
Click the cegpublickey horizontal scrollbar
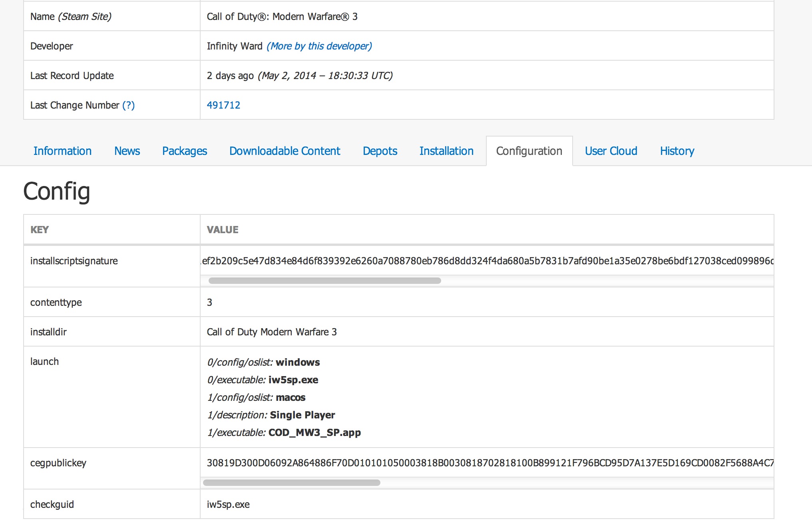point(292,483)
